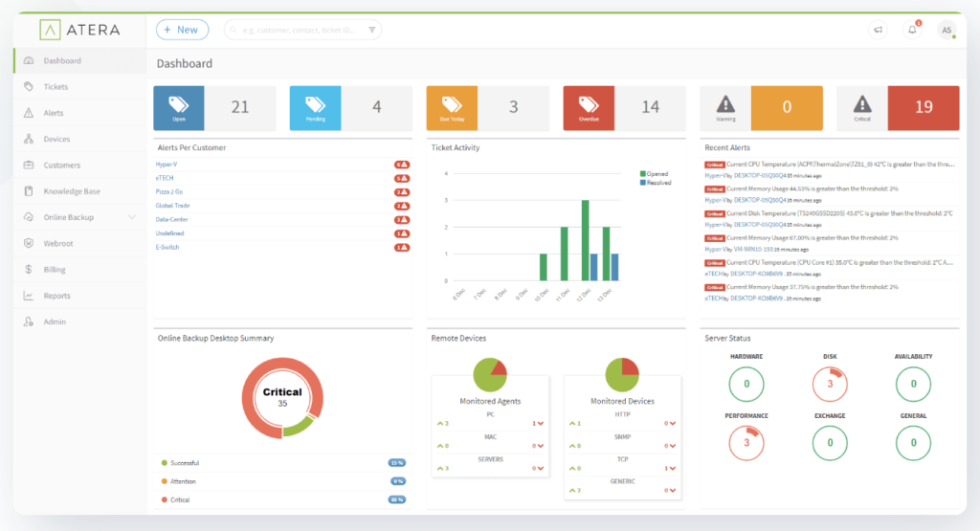Open the E-Switch customer link
Screen dimensions: 980x531
click(167, 247)
